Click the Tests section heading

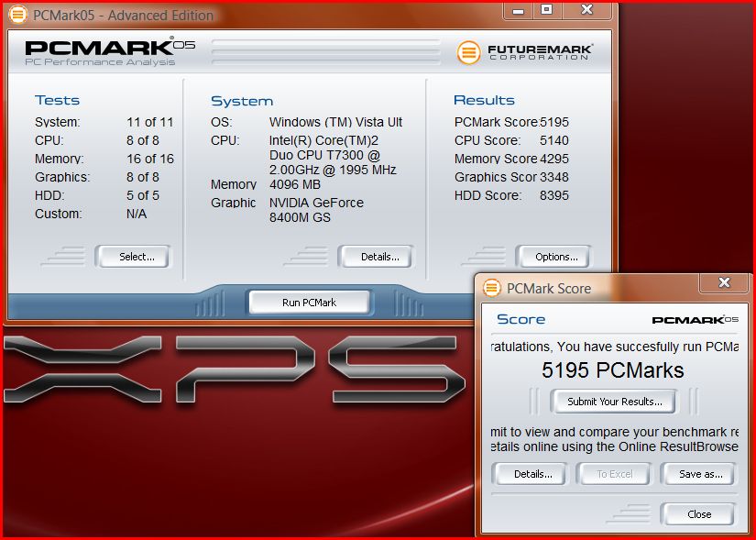point(57,100)
